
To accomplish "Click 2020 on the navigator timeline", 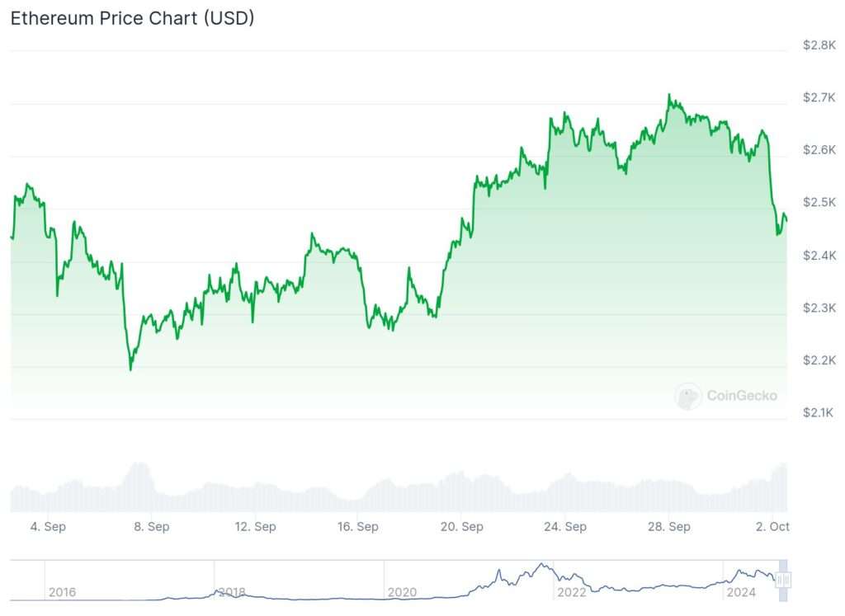I will pos(402,592).
